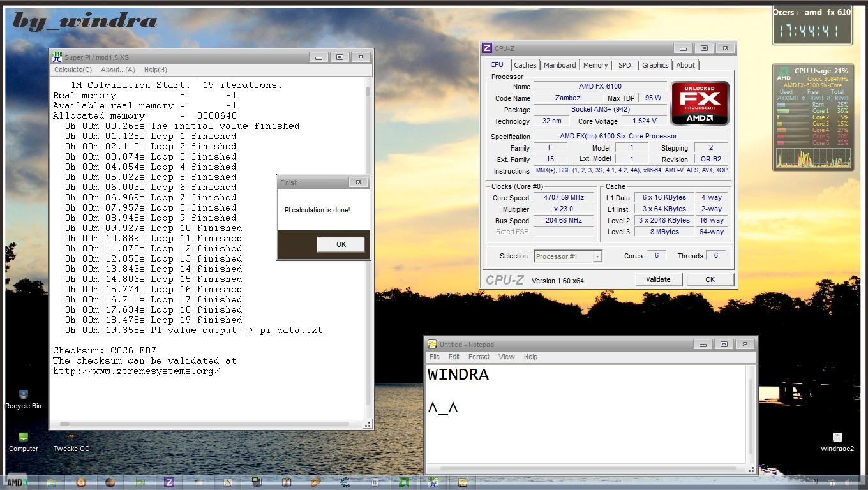Click the processor name AMD FX-6100 field
This screenshot has height=490, width=868.
pyautogui.click(x=600, y=87)
